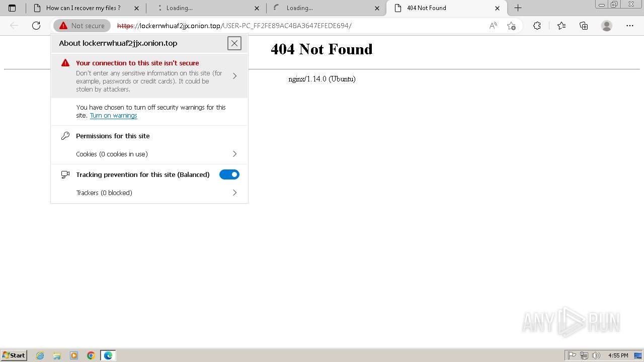Close the 404 Not Found tab

(x=497, y=8)
